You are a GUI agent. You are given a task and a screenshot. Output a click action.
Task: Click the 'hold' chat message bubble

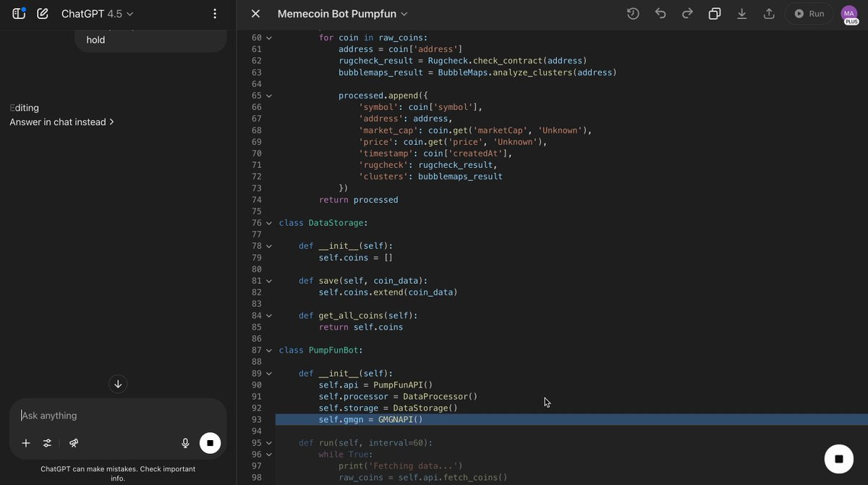(x=150, y=40)
